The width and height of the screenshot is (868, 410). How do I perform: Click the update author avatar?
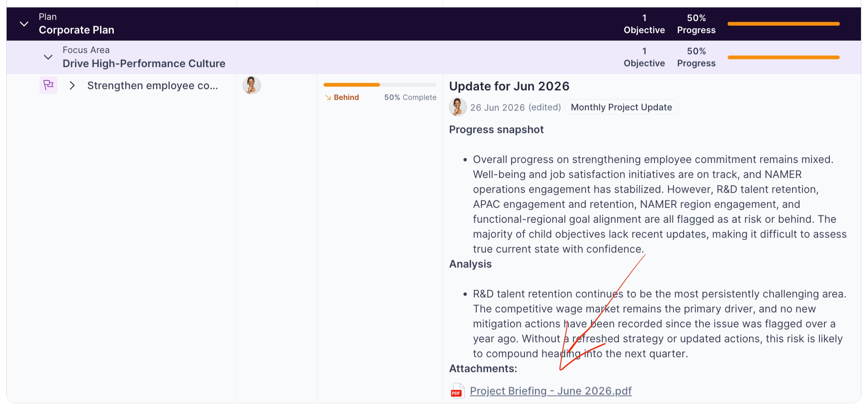(x=458, y=107)
